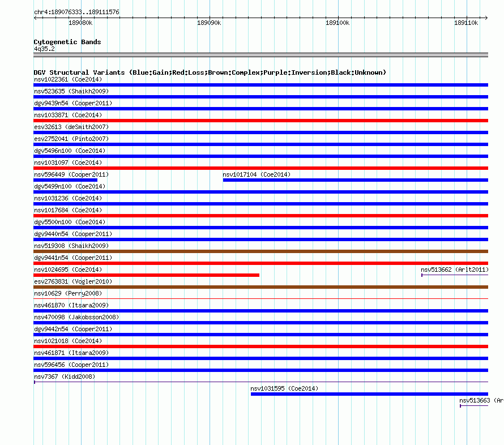The height and width of the screenshot is (445, 504).
Task: Click the nsv461871 (Itsara2009) label
Action: [x=71, y=353]
